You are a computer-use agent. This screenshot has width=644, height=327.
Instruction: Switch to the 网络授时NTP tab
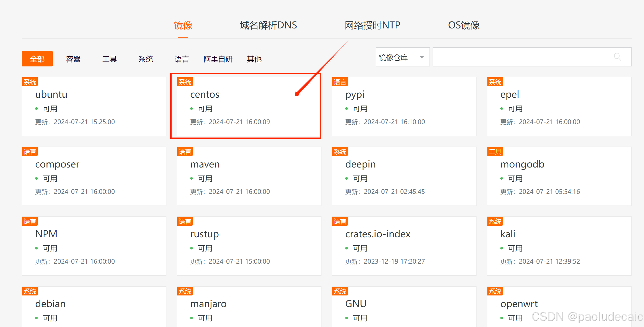372,25
